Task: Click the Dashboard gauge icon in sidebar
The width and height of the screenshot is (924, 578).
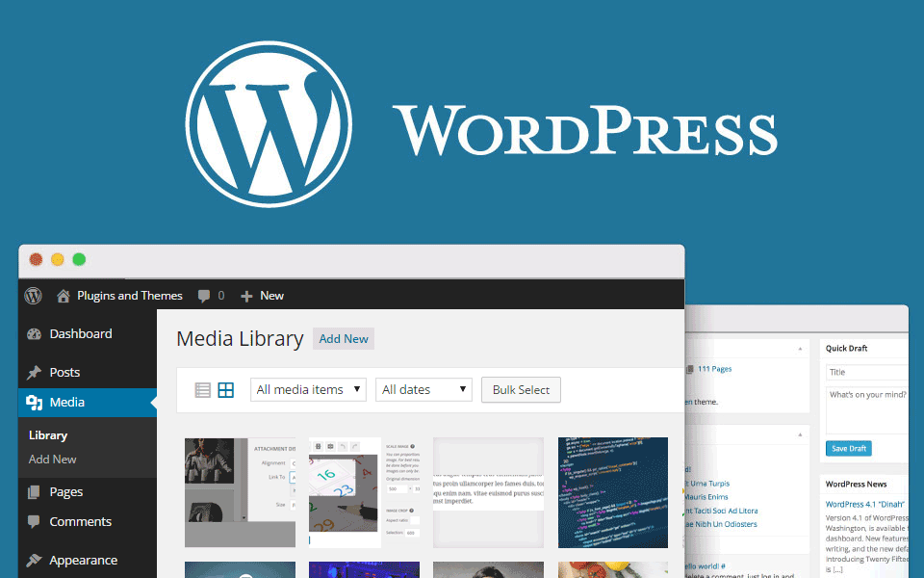Action: [35, 334]
